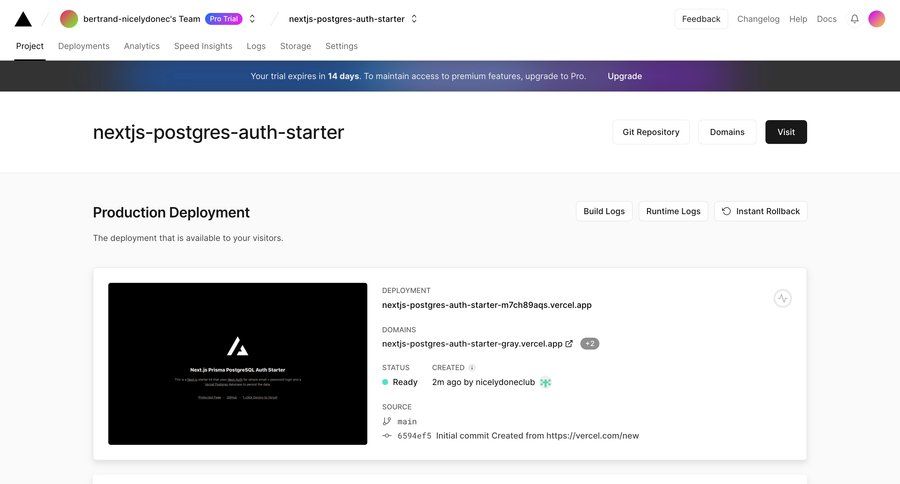Viewport: 900px width, 484px height.
Task: Open the Speed Insights tab
Action: tap(203, 46)
